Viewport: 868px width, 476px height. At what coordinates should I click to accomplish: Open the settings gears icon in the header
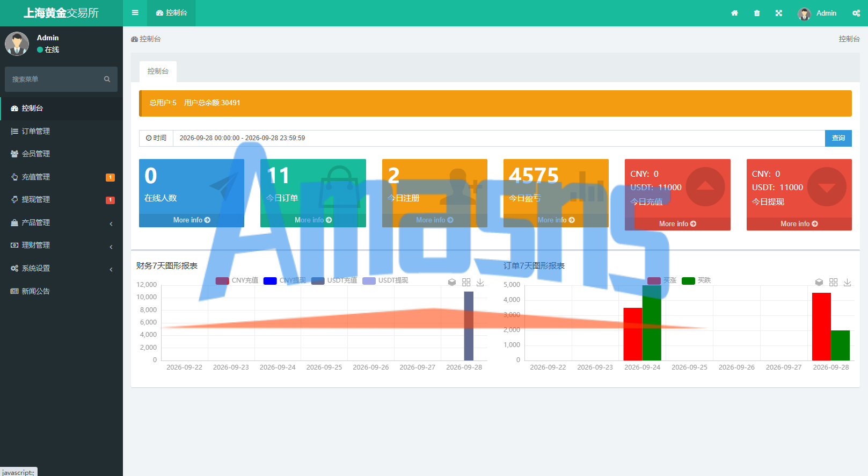pyautogui.click(x=856, y=13)
